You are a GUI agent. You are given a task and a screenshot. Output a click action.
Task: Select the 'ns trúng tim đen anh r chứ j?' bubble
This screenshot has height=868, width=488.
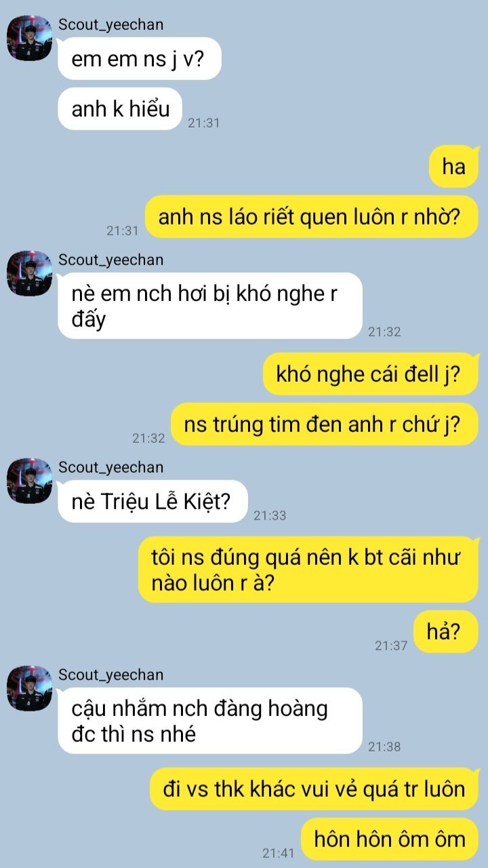click(324, 425)
